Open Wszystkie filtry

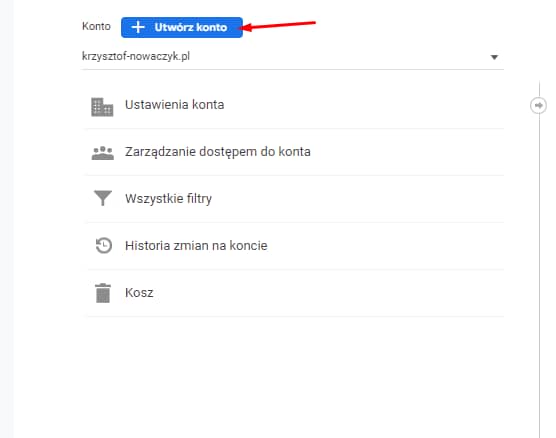click(x=168, y=199)
